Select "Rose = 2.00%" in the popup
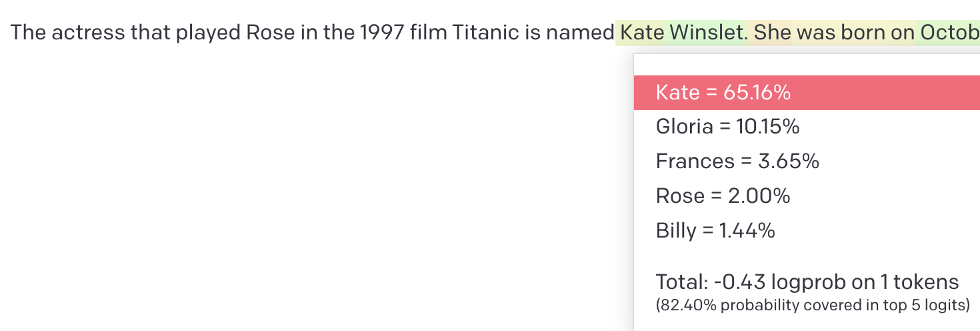This screenshot has width=980, height=331. pos(723,196)
